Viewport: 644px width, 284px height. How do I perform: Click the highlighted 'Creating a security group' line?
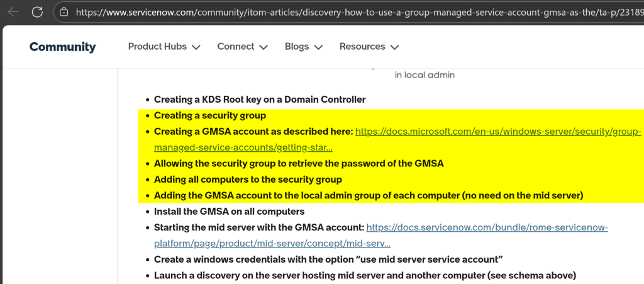tap(210, 115)
